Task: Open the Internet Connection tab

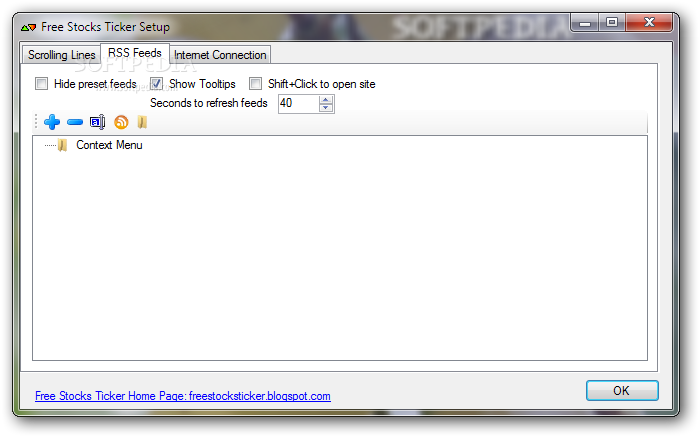Action: pos(220,55)
